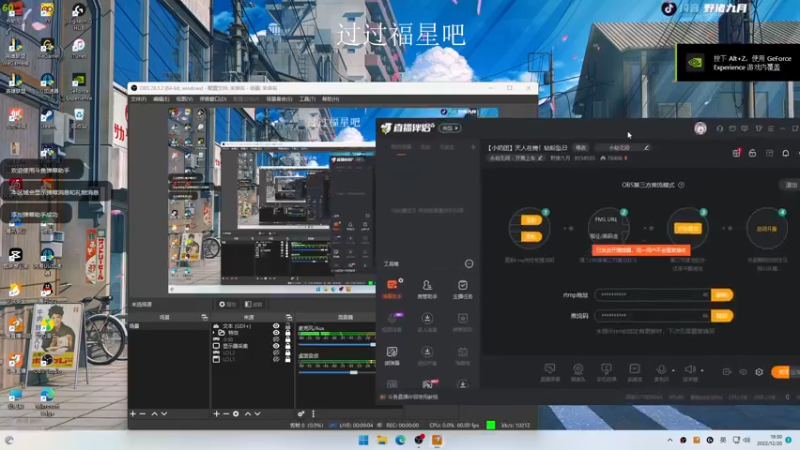Hide the 显示器采集 source in OBS
Viewport: 800px width, 450px height.
[x=276, y=346]
